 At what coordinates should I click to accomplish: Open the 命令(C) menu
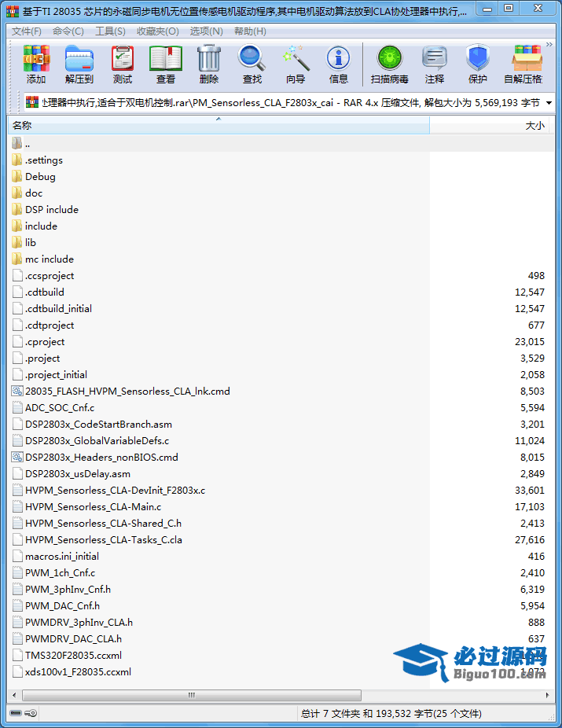(x=68, y=31)
